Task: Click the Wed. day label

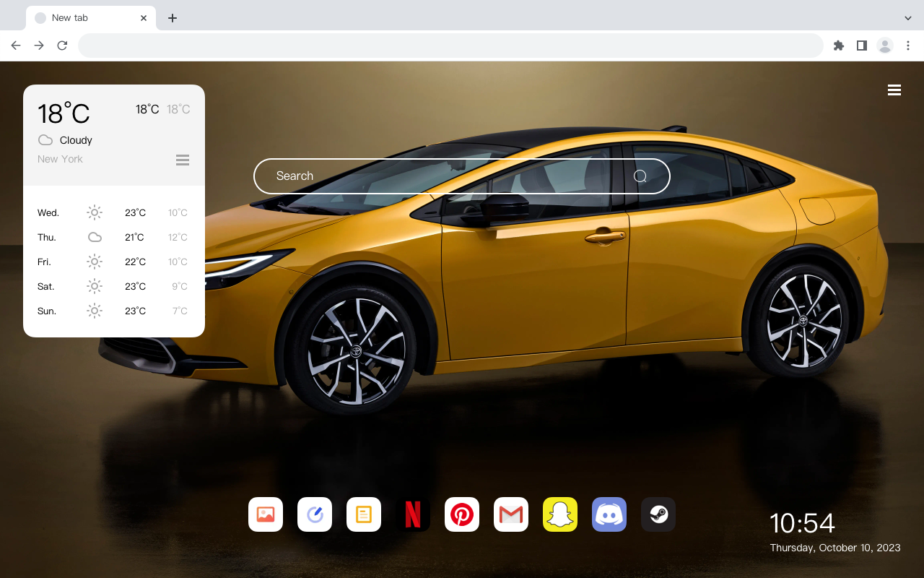Action: tap(48, 212)
